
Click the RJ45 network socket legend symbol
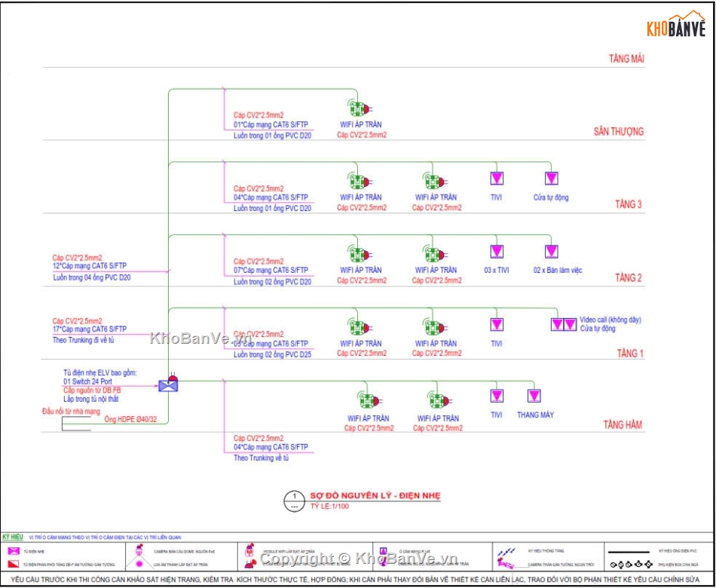coord(384,551)
